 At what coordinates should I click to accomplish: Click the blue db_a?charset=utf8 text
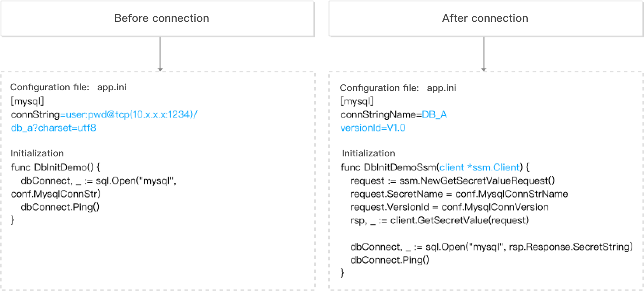point(53,128)
